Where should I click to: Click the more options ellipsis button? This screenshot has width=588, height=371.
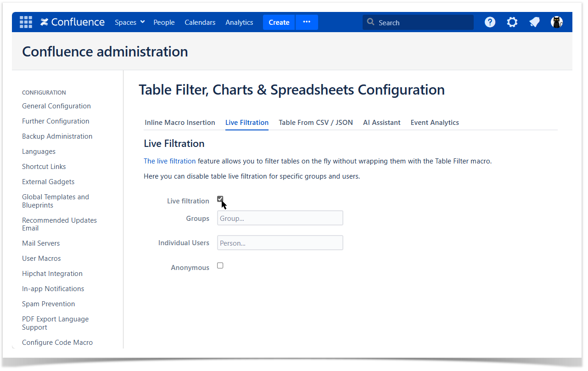(307, 22)
